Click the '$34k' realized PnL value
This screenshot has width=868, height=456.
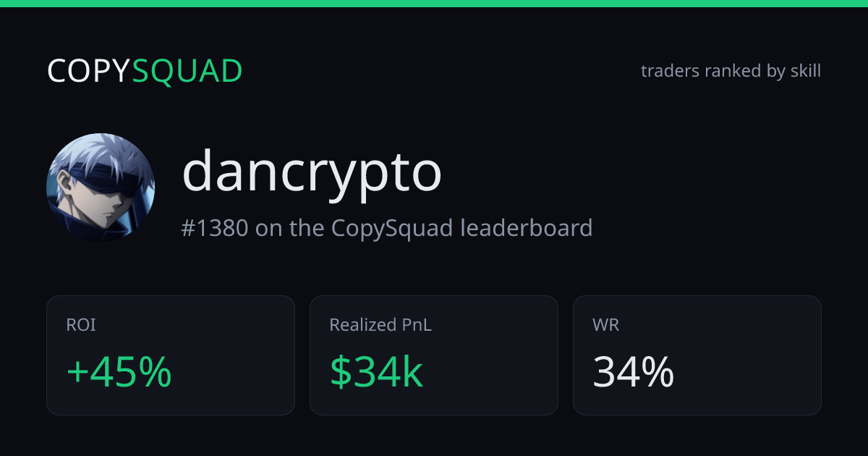(376, 373)
